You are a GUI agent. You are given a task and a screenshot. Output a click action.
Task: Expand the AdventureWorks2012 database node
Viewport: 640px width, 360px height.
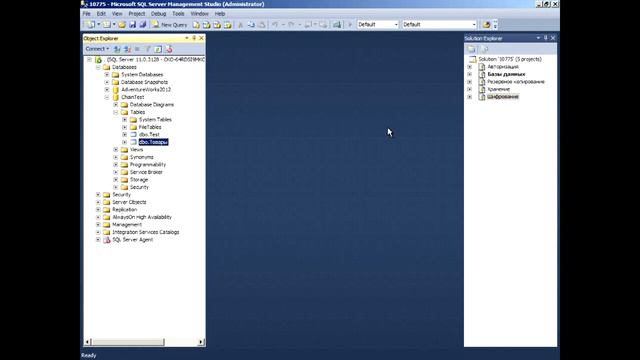107,90
